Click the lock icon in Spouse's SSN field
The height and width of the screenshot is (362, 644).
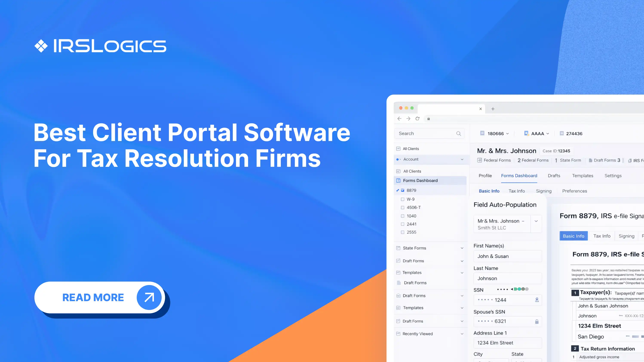[x=537, y=322]
